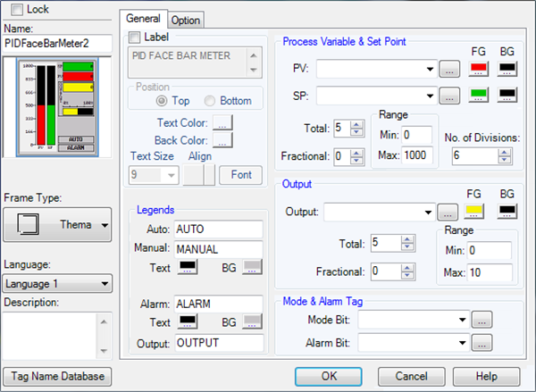The width and height of the screenshot is (536, 392).
Task: Click the Font button
Action: [x=240, y=175]
